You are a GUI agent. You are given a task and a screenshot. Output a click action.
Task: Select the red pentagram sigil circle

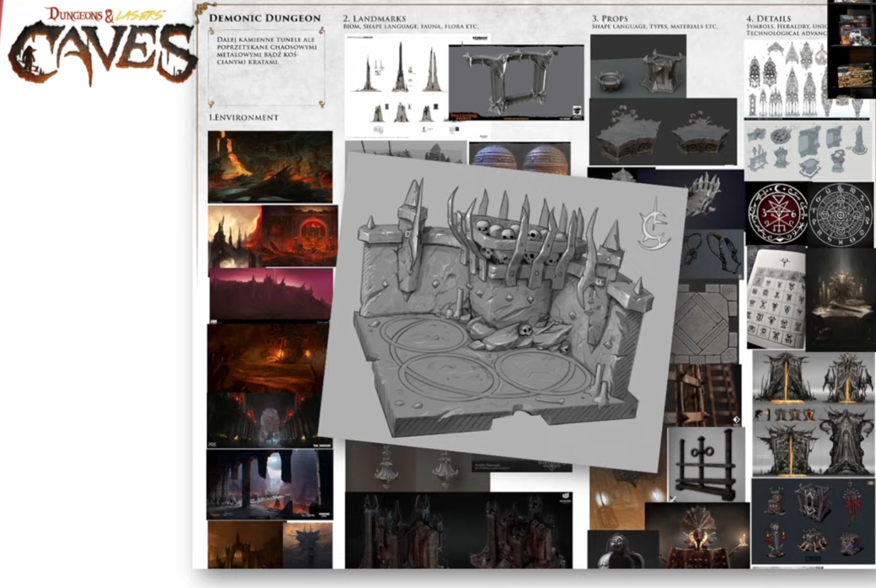[x=777, y=214]
